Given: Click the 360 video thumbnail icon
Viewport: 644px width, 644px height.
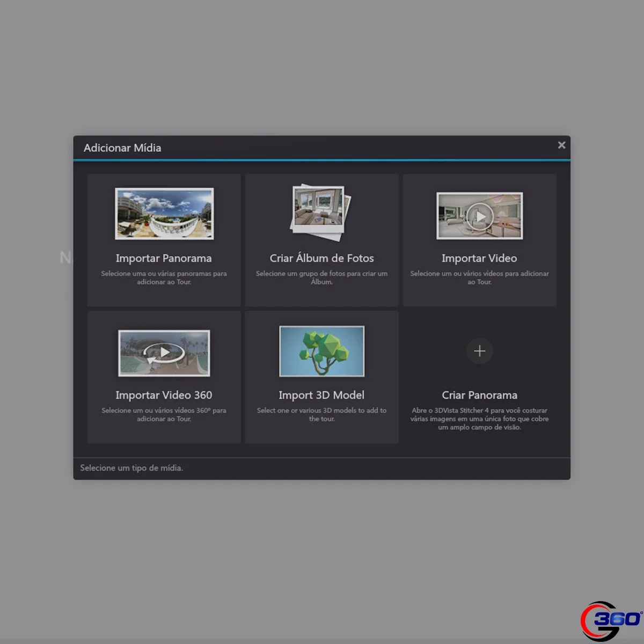Looking at the screenshot, I should (164, 353).
